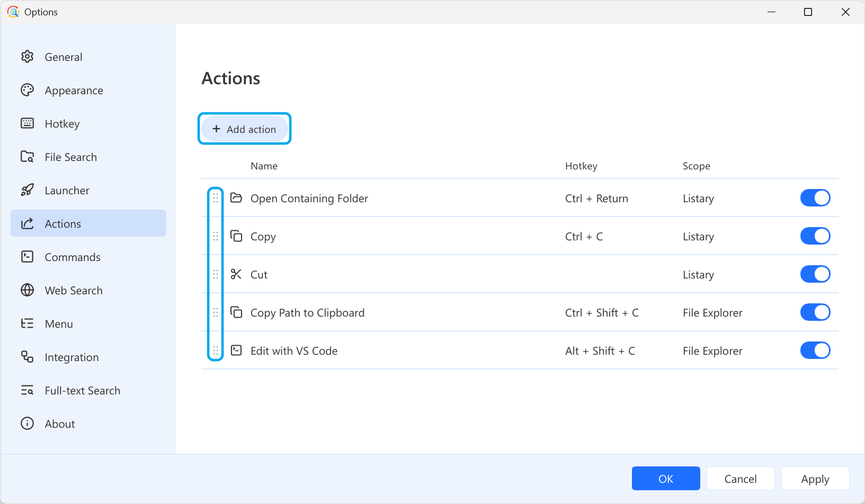This screenshot has height=504, width=865.
Task: Click drag handle of Edit with VS Code
Action: pos(216,350)
